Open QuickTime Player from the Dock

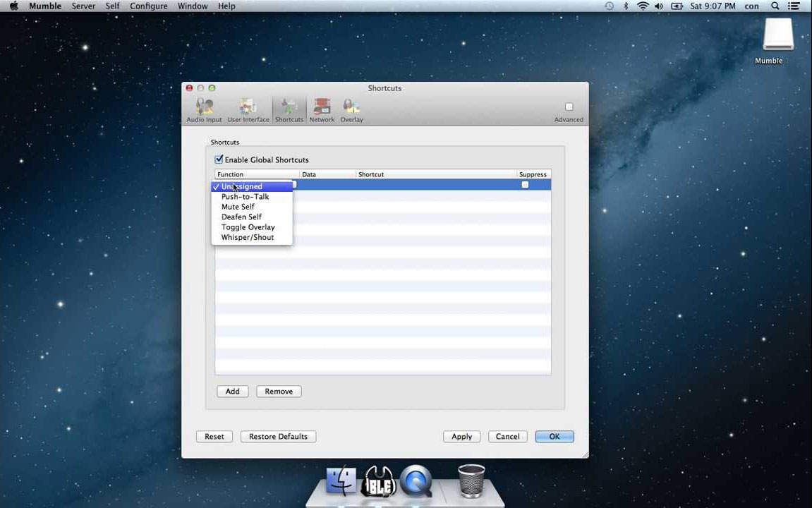click(416, 481)
